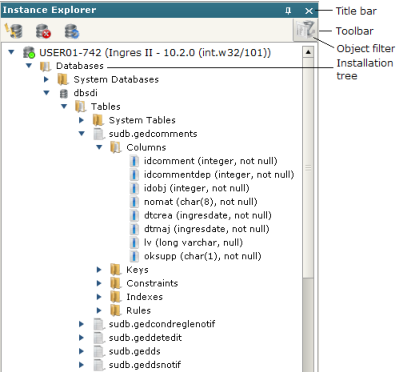Select the 'dbsdi' database label
Viewport: 408px width, 372px height.
pyautogui.click(x=86, y=93)
